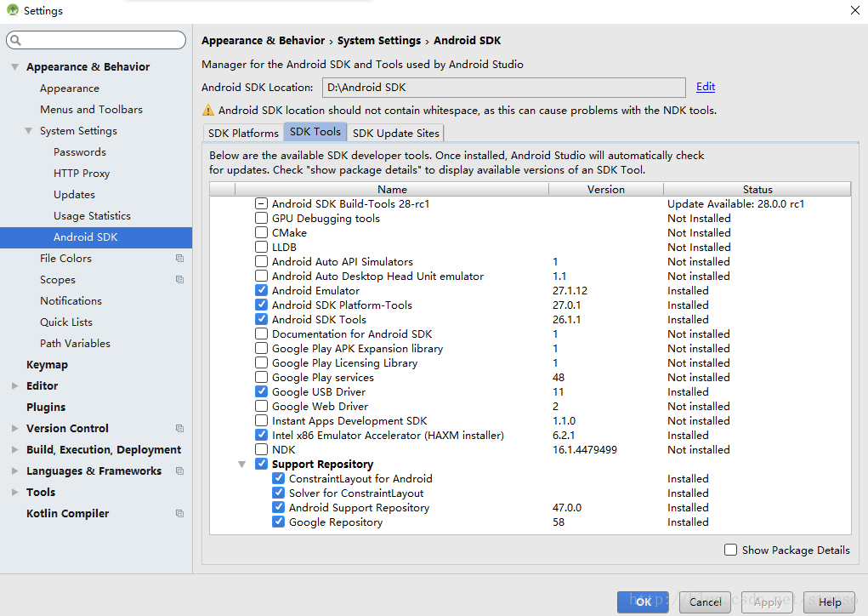Collapse the Support Repository group
Viewport: 868px width, 616px height.
pyautogui.click(x=242, y=465)
